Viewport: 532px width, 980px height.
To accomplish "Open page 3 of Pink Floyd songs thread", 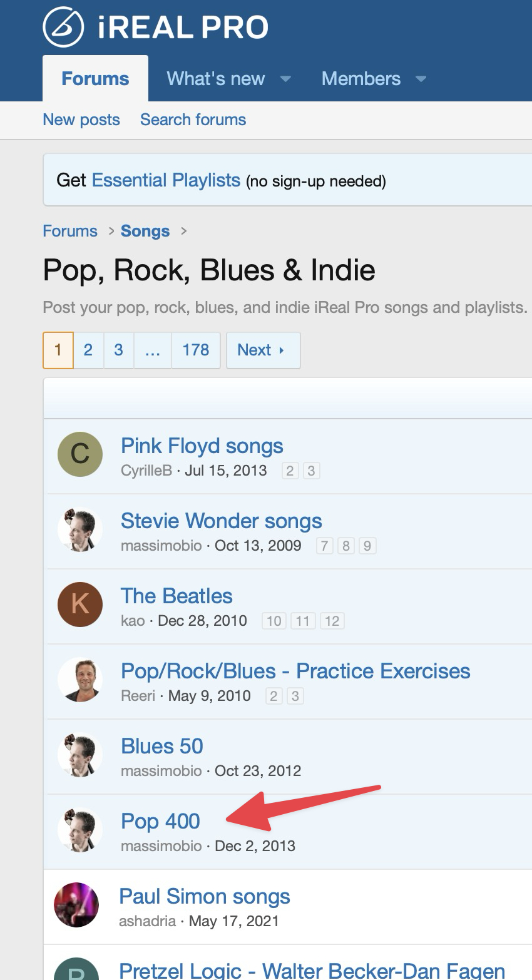I will (311, 471).
